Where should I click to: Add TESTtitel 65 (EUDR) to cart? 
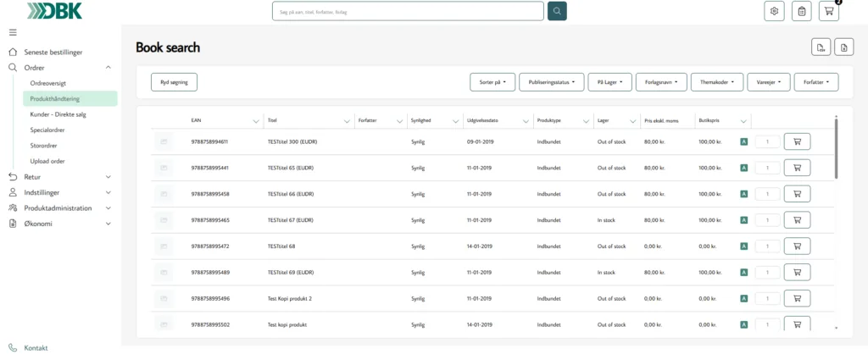coord(797,168)
